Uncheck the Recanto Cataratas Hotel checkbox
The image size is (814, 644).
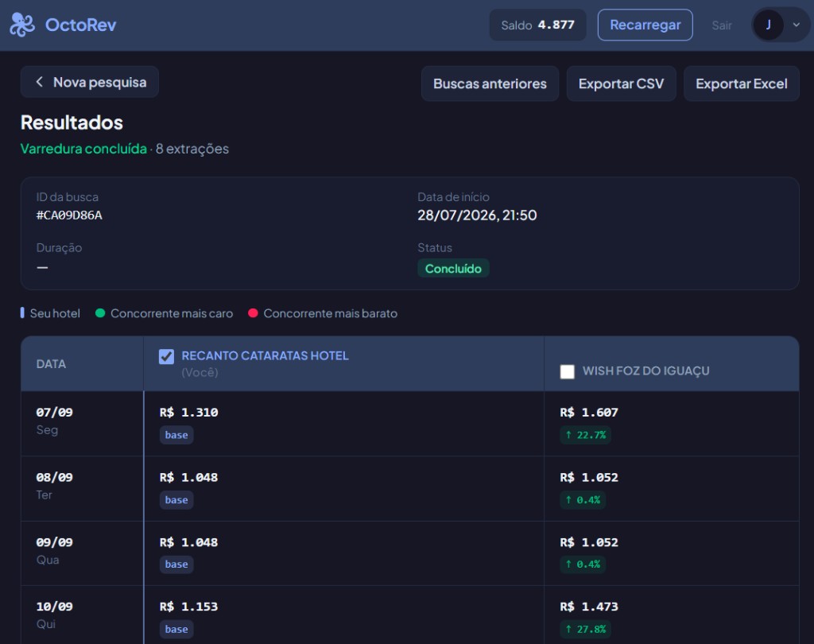(x=167, y=356)
